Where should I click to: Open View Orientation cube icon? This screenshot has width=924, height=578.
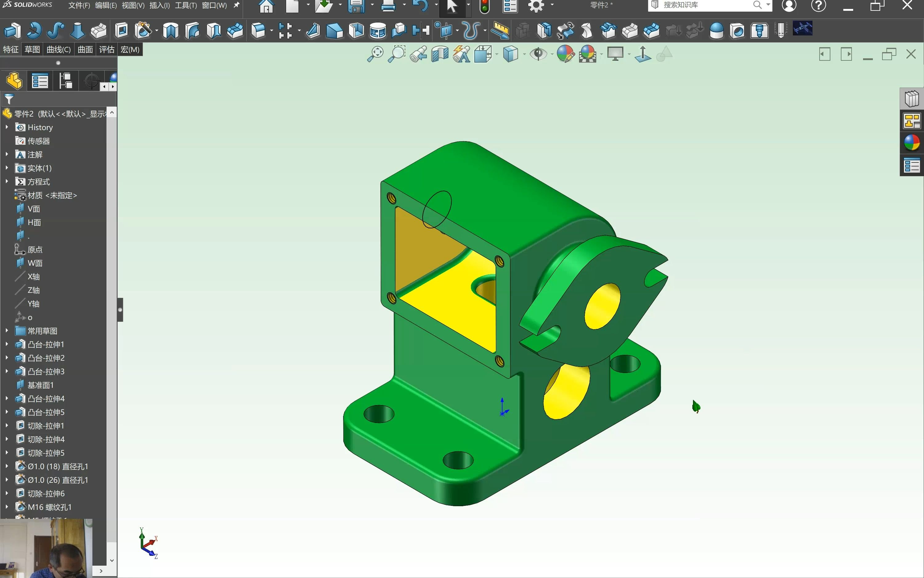(483, 54)
